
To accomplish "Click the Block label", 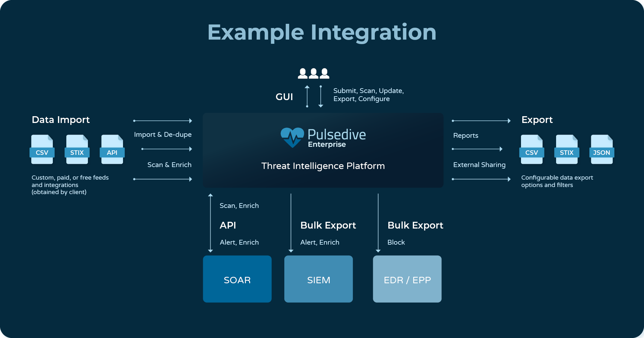I will 396,242.
